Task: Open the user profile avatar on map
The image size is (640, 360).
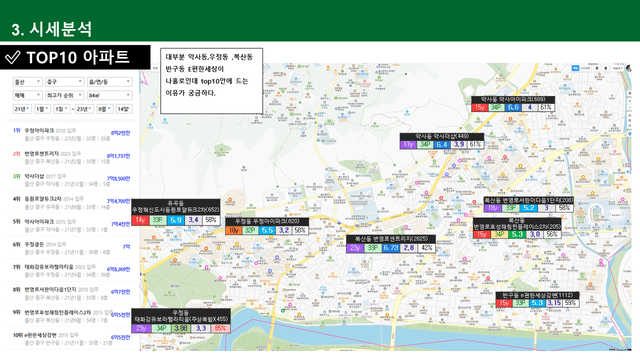Action: pos(629,68)
